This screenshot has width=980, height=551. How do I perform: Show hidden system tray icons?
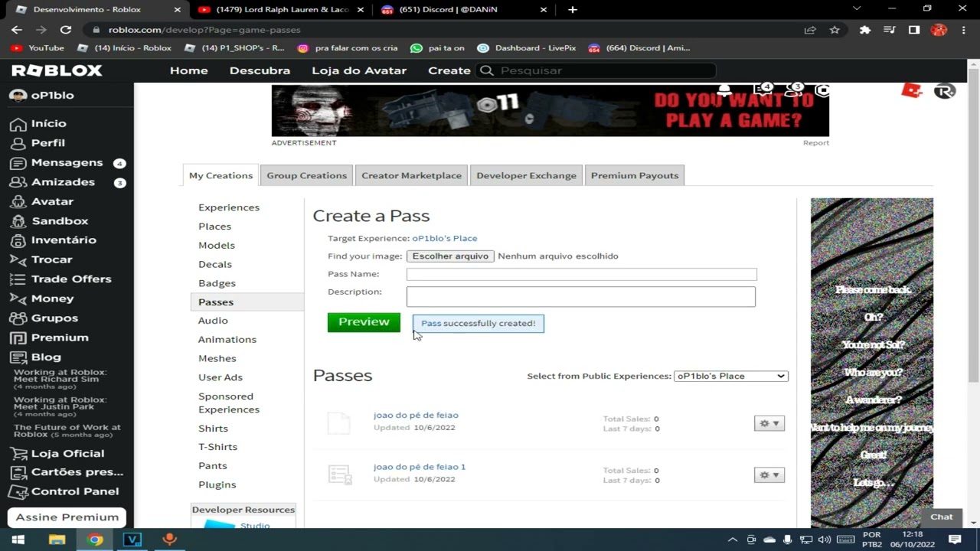point(733,540)
